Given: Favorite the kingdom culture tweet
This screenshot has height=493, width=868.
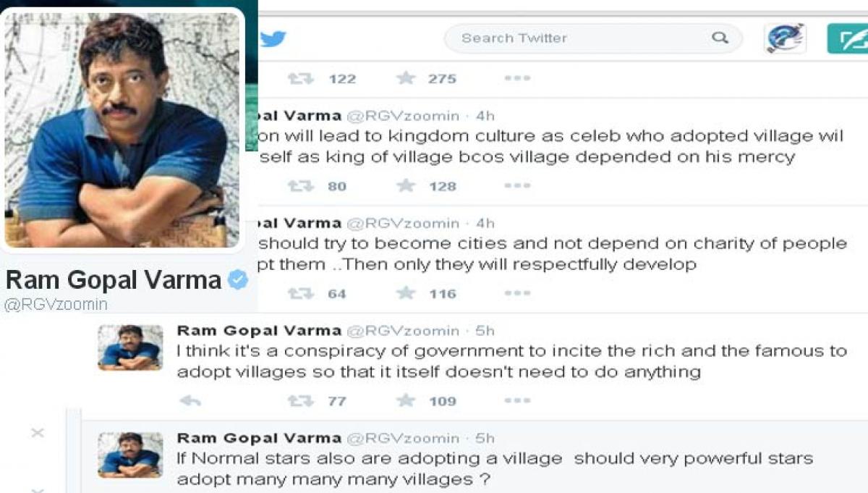Looking at the screenshot, I should 406,186.
